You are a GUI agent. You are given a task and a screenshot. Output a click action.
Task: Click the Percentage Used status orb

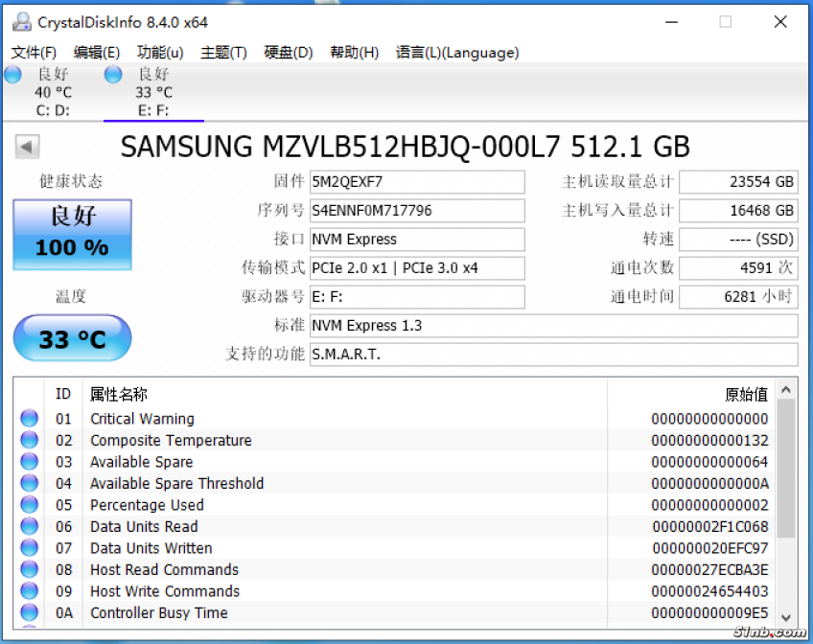point(29,505)
